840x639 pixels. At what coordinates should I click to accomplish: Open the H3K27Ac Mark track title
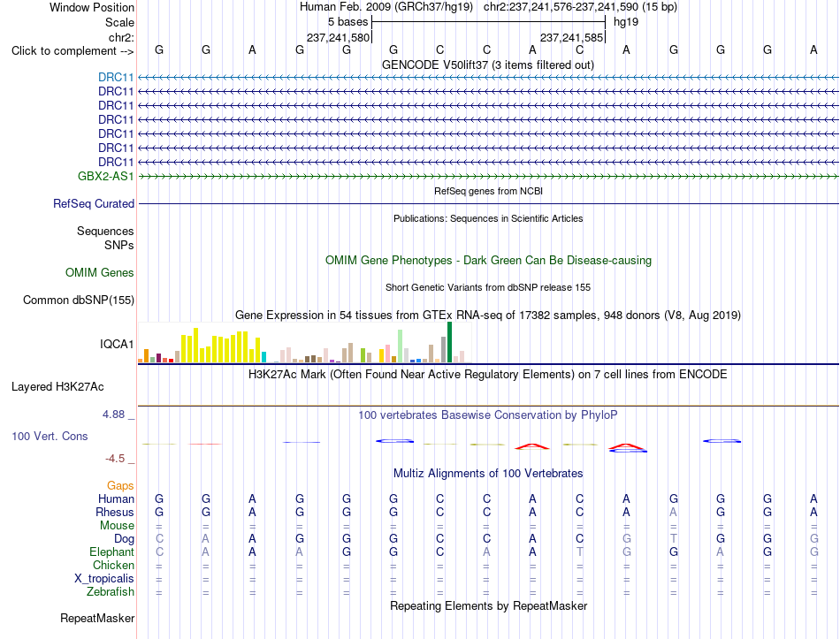[487, 375]
